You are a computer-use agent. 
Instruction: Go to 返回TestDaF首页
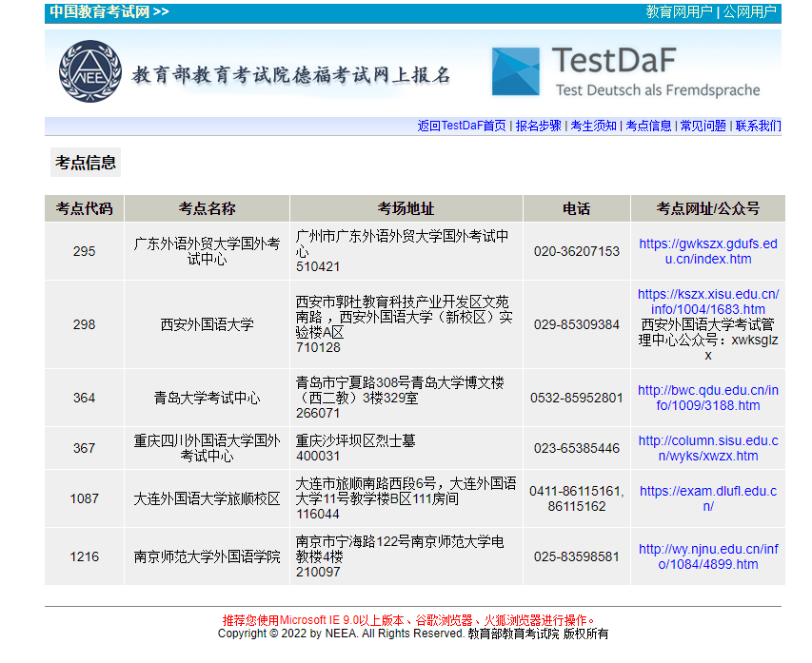[x=462, y=126]
